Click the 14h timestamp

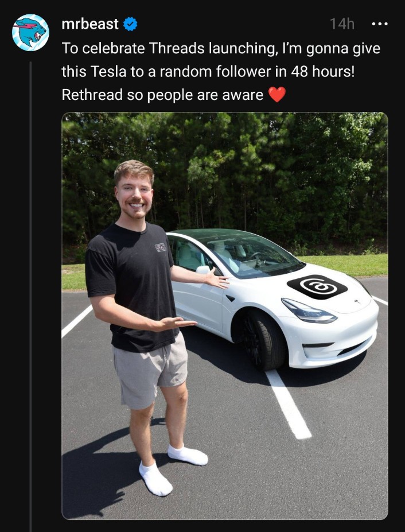tap(342, 24)
